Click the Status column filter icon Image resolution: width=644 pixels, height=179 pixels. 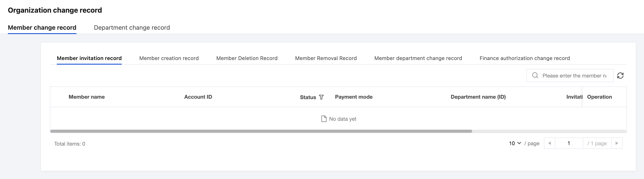click(322, 97)
